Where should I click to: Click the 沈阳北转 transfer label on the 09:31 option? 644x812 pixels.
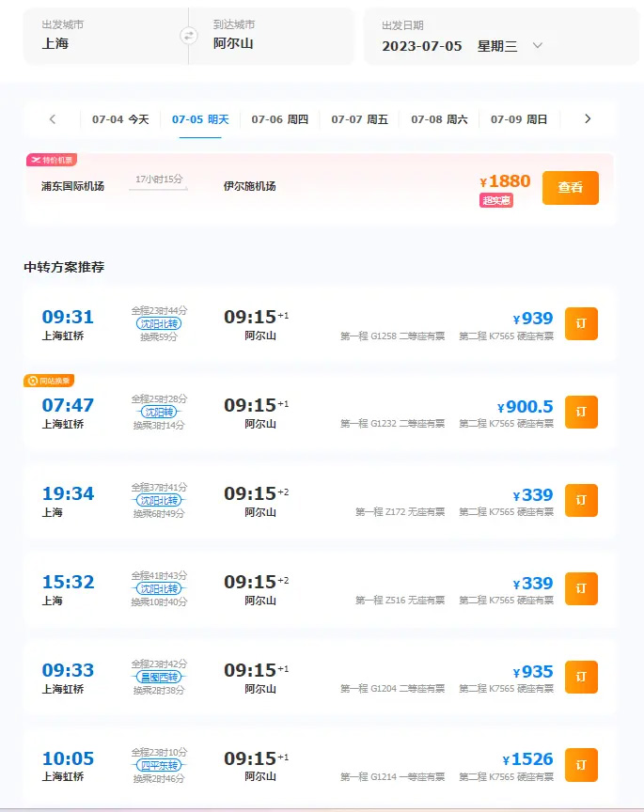click(158, 323)
